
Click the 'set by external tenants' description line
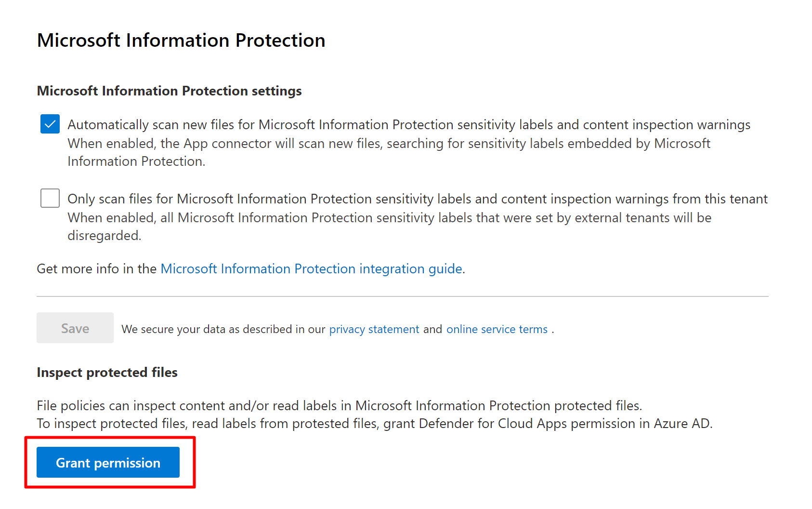(389, 218)
